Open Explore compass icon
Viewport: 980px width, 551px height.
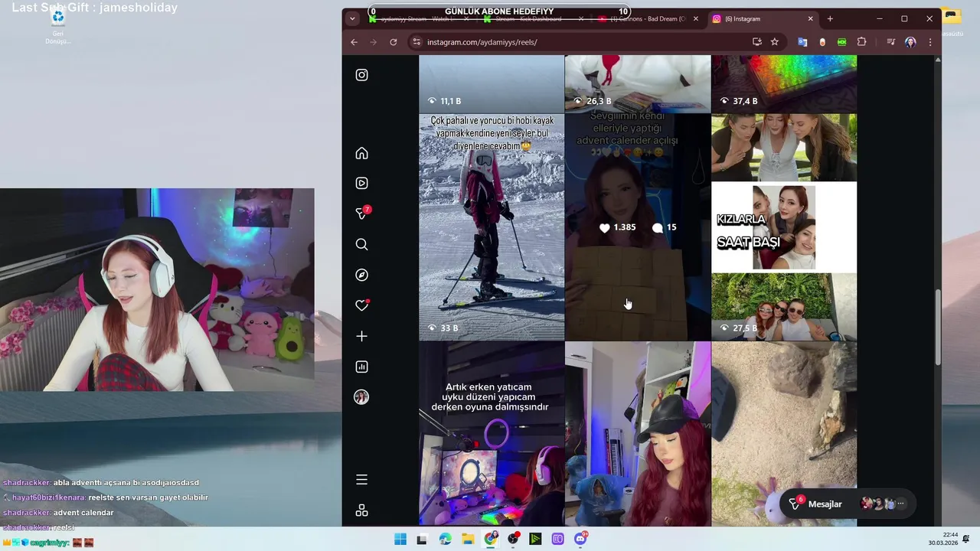[361, 275]
